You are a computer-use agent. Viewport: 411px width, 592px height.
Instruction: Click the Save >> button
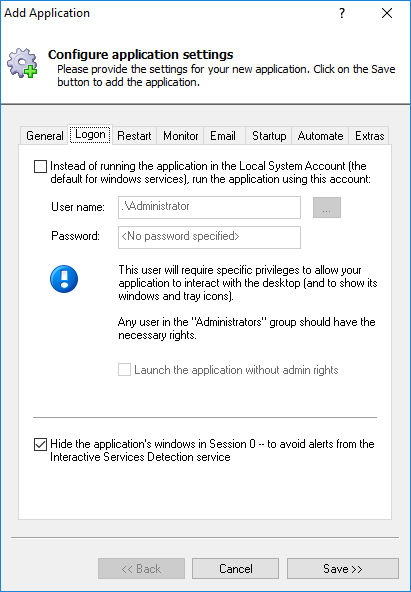pyautogui.click(x=343, y=569)
